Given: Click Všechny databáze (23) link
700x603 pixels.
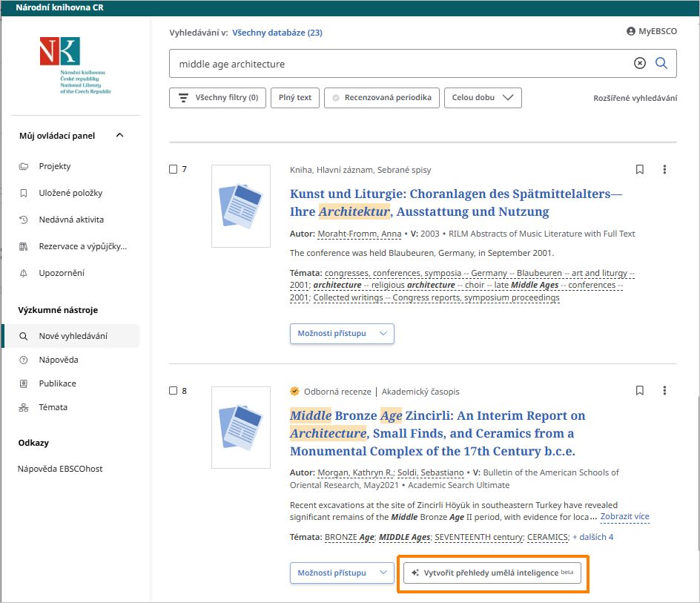Looking at the screenshot, I should 277,33.
